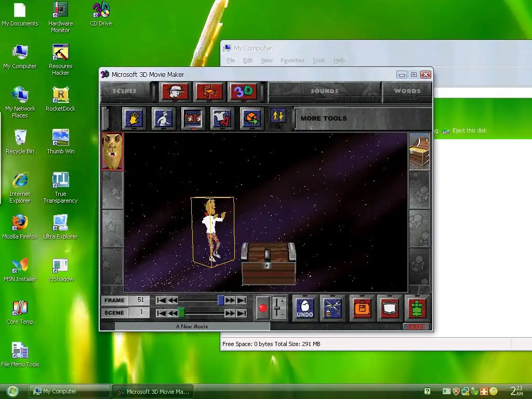This screenshot has height=399, width=532.
Task: Select the Core Temp desktop icon
Action: click(20, 312)
